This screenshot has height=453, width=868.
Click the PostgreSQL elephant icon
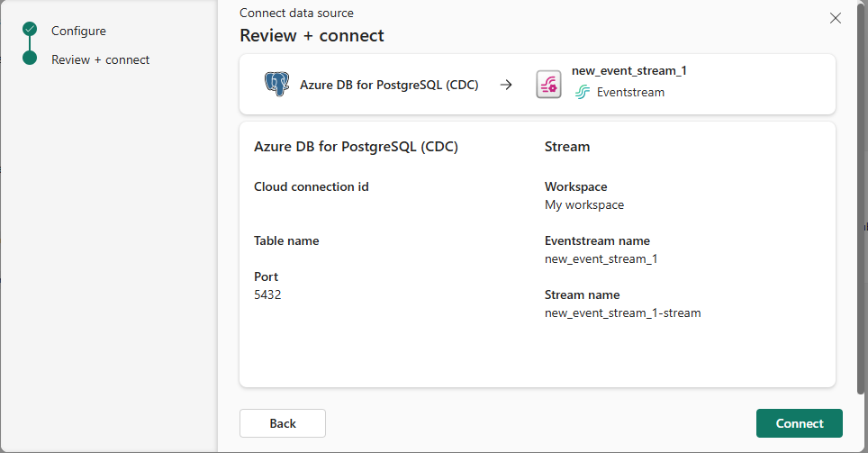pyautogui.click(x=276, y=85)
